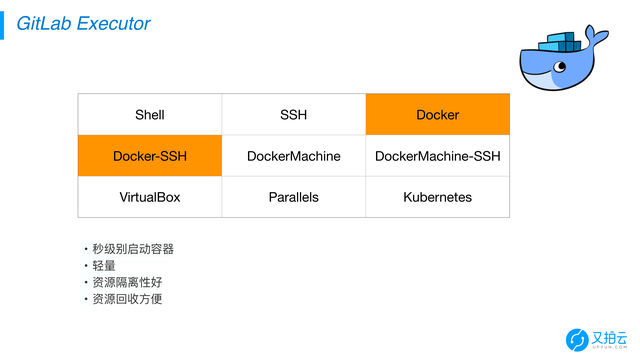This screenshot has width=640, height=360.
Task: Select the VirtualBox cell
Action: 150,197
